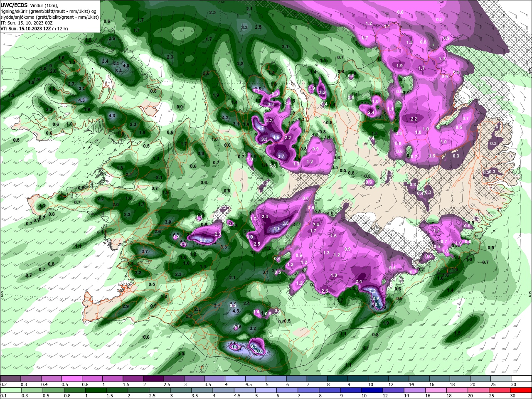Click the light pink rain swatch for 16
The image size is (532, 399).
tap(436, 390)
